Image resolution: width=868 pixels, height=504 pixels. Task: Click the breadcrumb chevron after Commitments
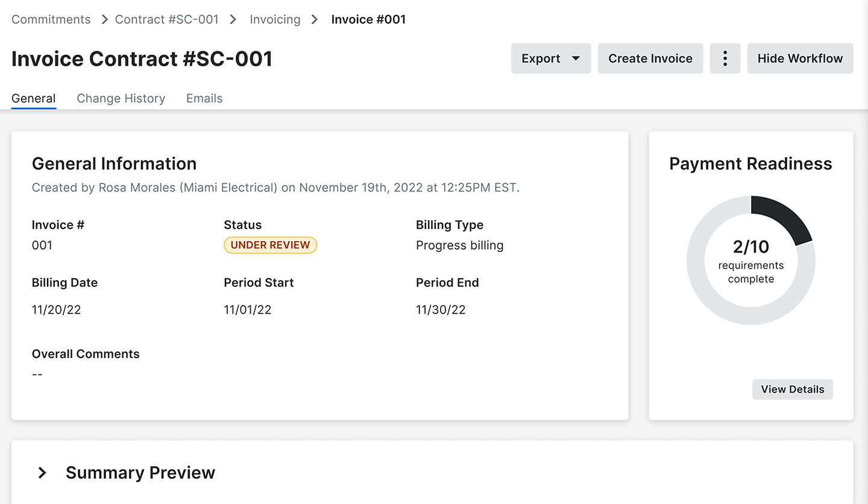tap(104, 19)
